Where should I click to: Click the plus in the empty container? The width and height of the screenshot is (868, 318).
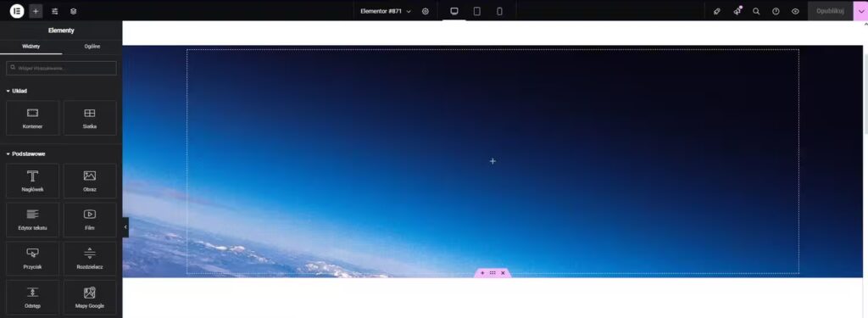(x=492, y=161)
